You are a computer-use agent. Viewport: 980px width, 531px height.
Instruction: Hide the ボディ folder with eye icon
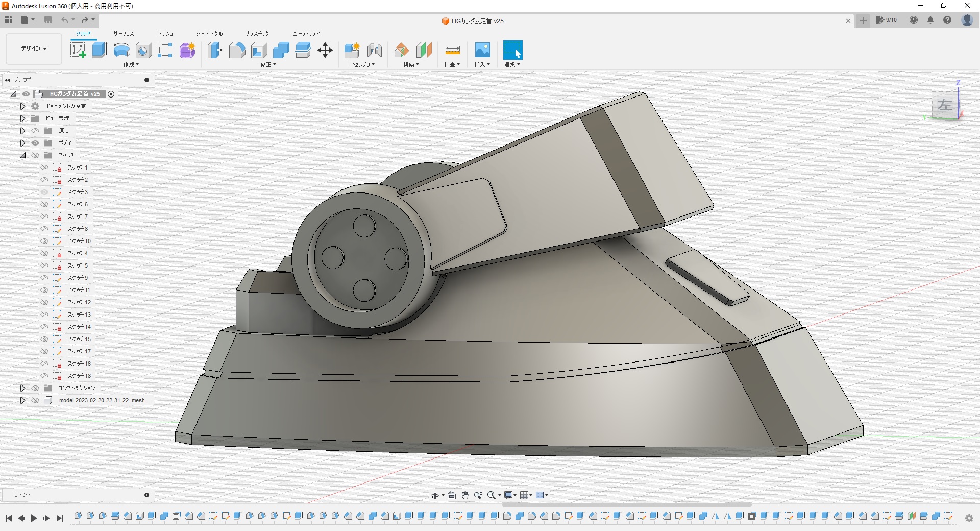click(35, 143)
